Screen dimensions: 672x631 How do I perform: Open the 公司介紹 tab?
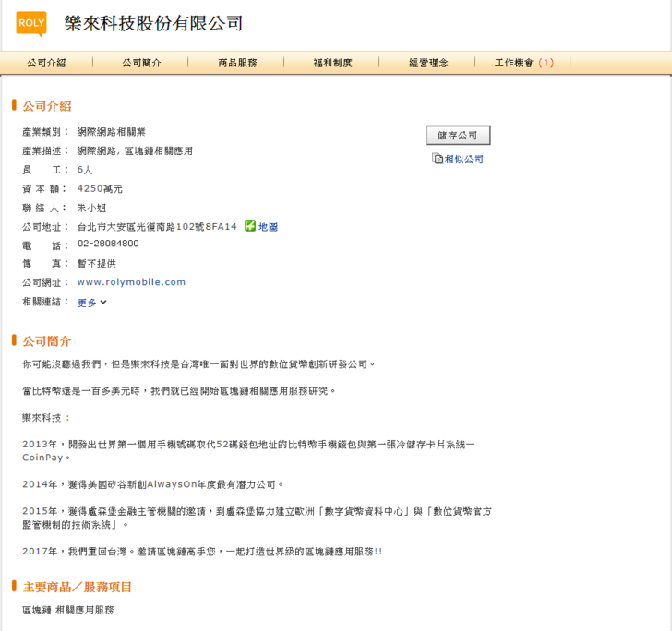click(x=46, y=63)
